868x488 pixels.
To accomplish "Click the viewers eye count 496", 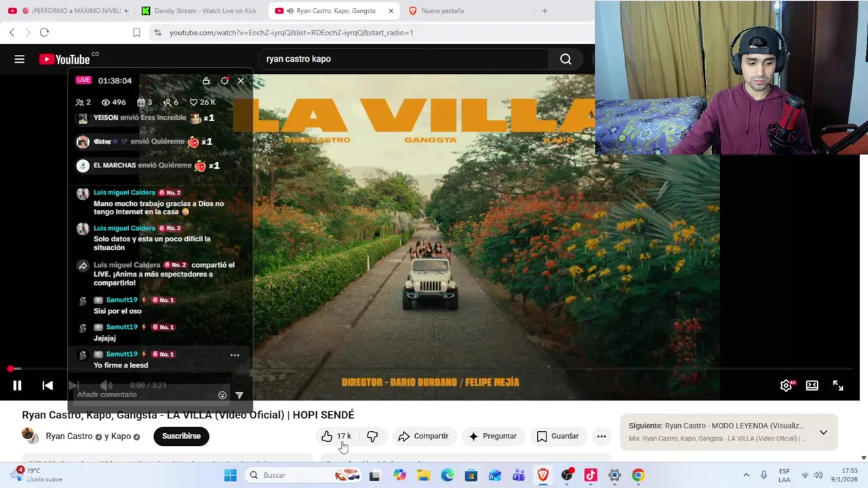I will click(113, 102).
